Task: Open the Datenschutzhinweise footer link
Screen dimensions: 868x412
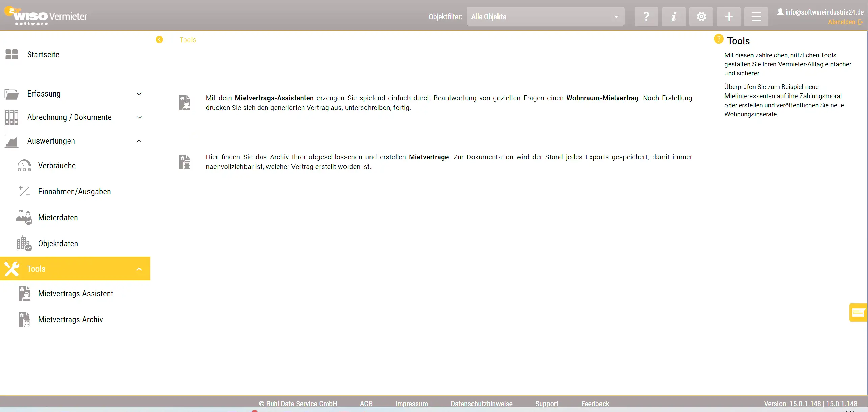Action: 481,404
